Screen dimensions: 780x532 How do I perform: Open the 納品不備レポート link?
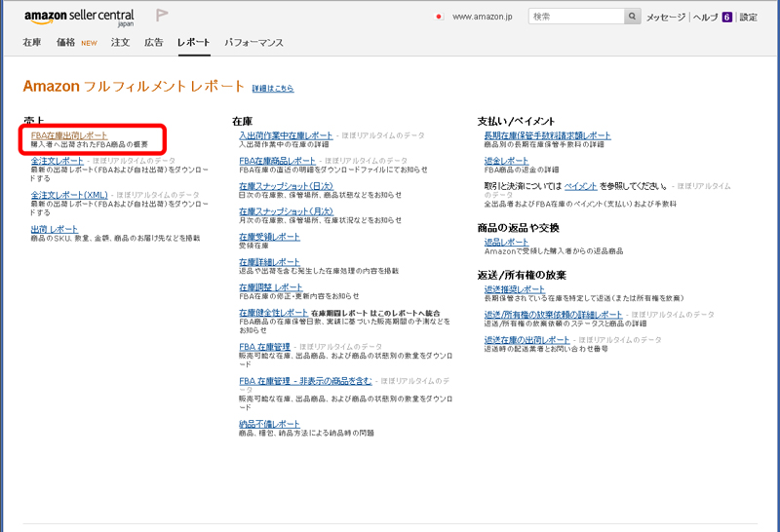(269, 424)
